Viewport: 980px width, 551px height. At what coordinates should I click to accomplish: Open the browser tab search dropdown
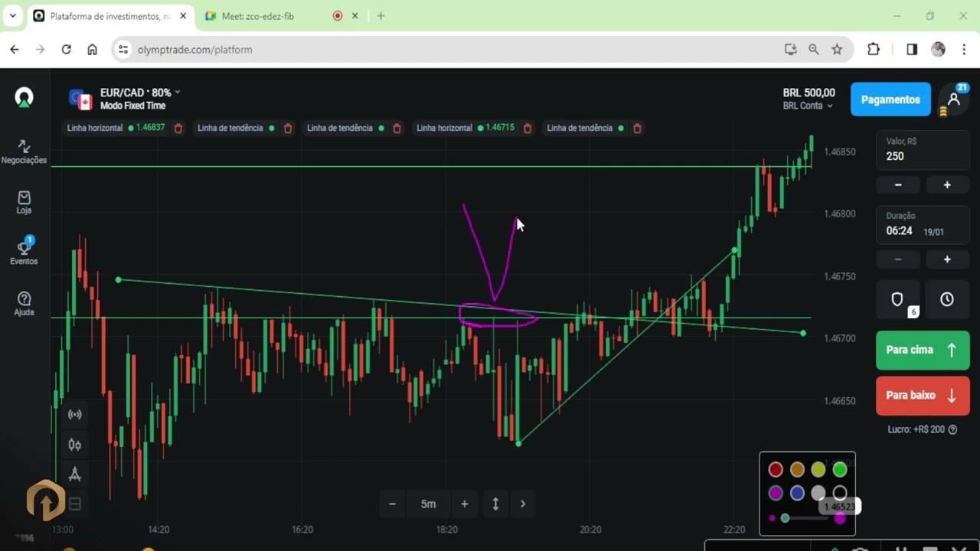click(13, 15)
